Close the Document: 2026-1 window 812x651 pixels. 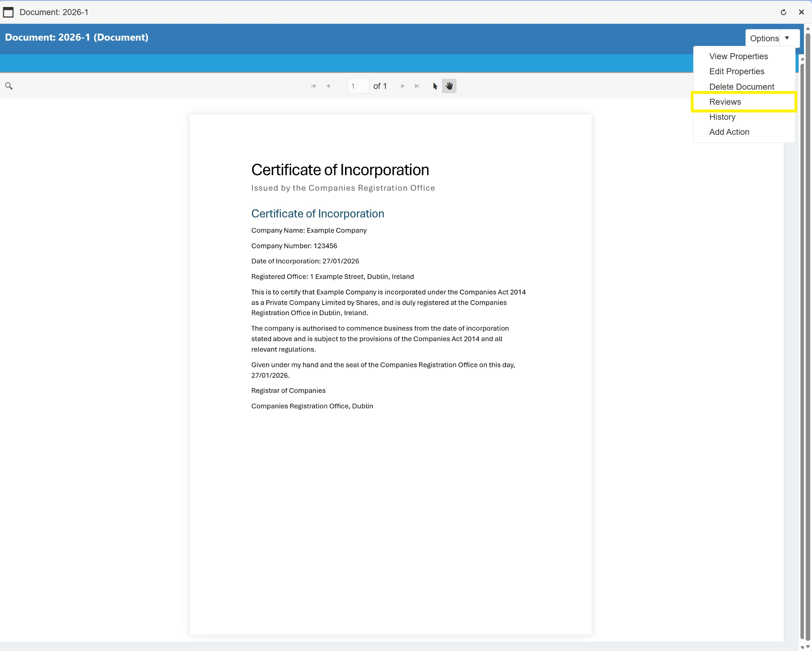[x=801, y=12]
